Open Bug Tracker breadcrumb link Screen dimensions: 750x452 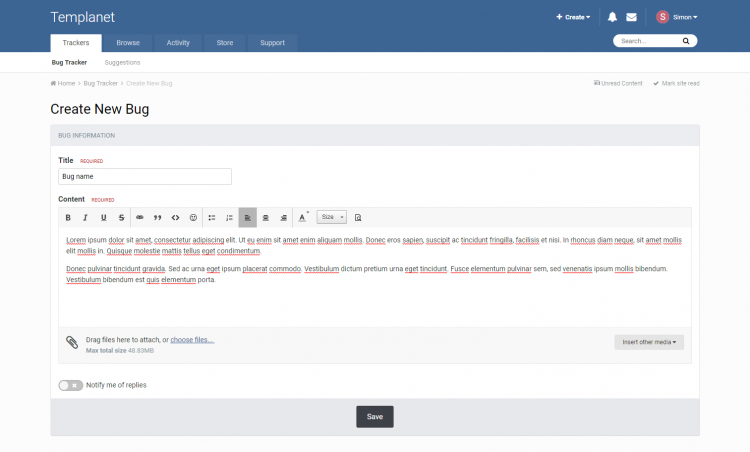(x=100, y=83)
